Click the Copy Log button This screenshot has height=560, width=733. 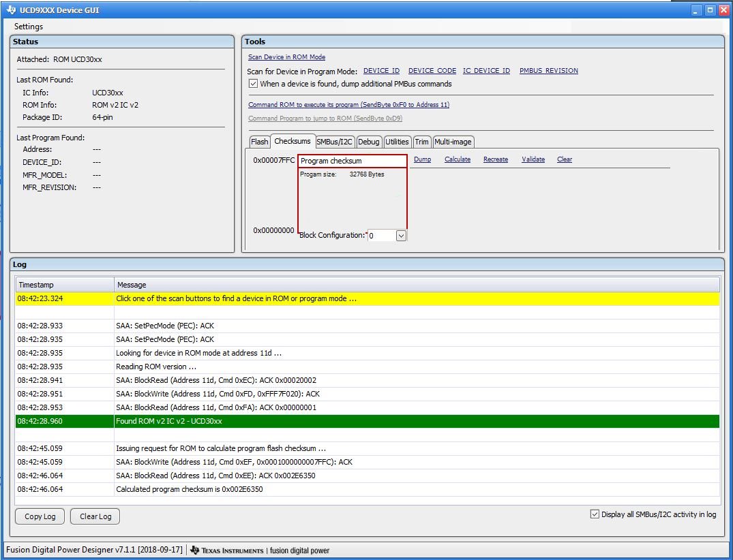click(x=40, y=516)
